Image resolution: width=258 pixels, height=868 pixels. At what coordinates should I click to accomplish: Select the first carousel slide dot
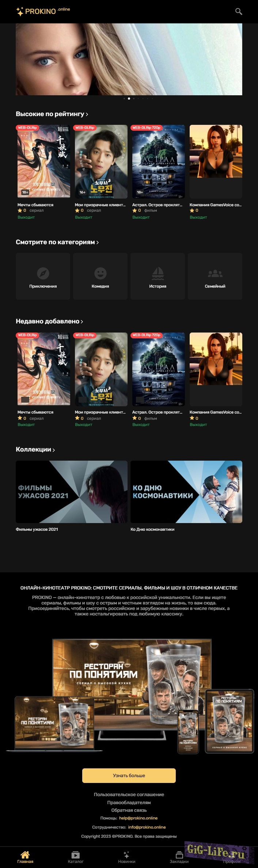[124, 99]
